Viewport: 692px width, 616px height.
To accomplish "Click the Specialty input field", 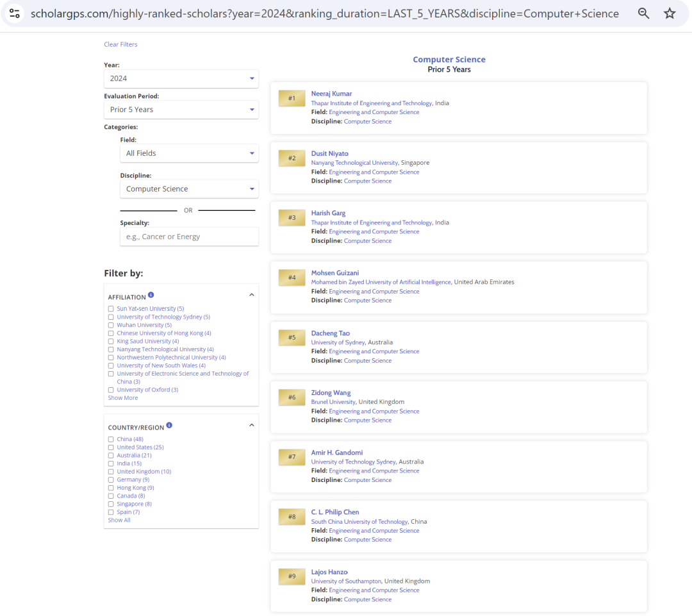I will pyautogui.click(x=189, y=237).
